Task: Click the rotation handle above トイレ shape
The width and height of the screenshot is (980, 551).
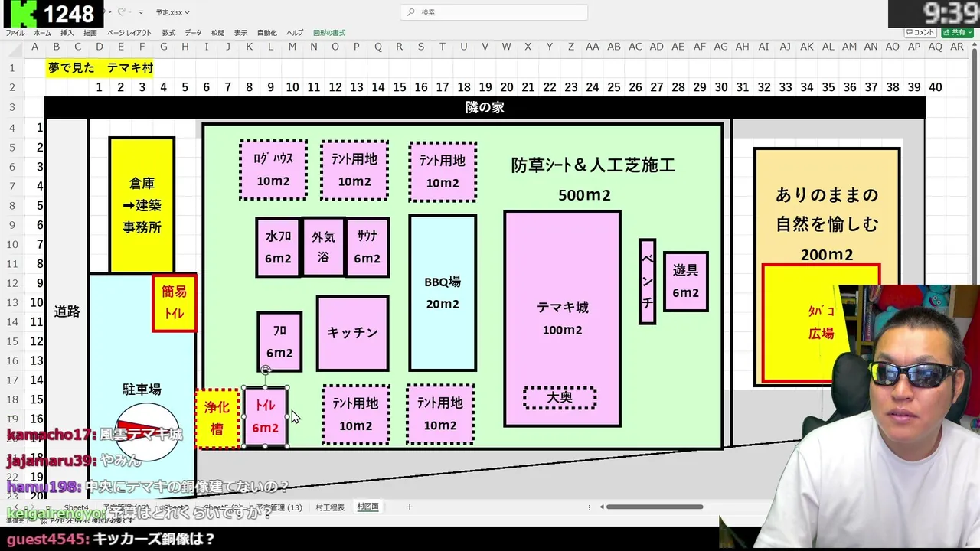Action: click(x=266, y=370)
